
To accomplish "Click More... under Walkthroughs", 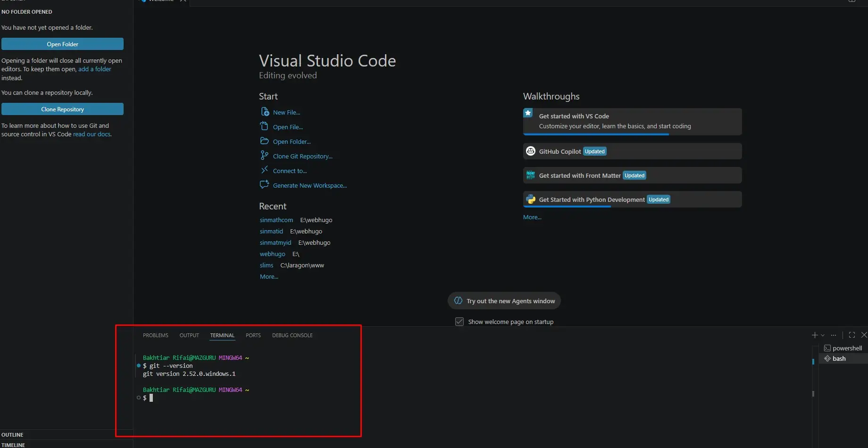I will 532,217.
